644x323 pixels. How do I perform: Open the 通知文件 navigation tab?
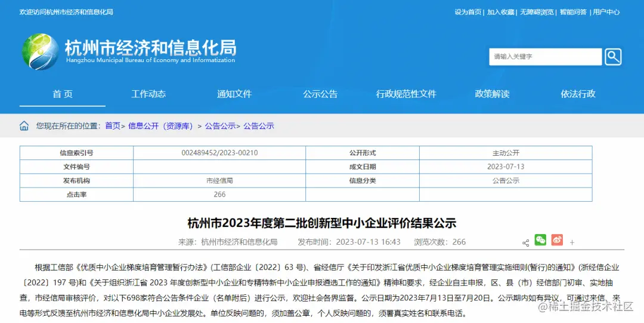tap(234, 94)
